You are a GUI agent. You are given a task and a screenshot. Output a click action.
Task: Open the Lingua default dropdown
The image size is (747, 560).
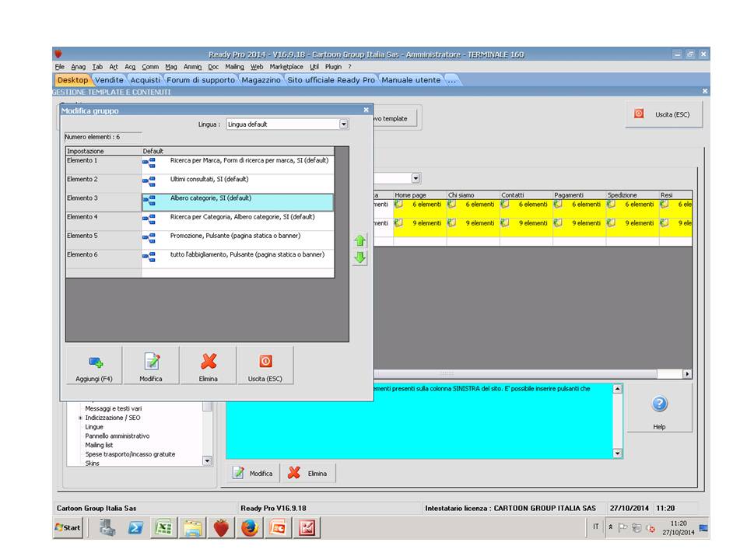click(344, 124)
